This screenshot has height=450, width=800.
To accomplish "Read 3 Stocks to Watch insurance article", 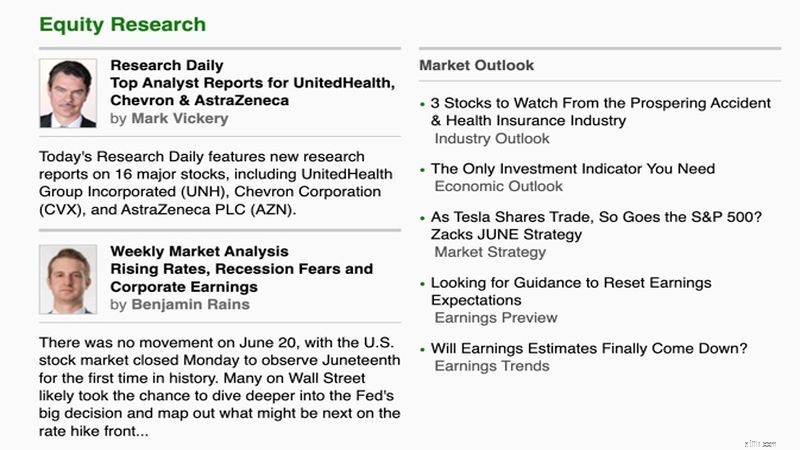I will click(x=601, y=112).
